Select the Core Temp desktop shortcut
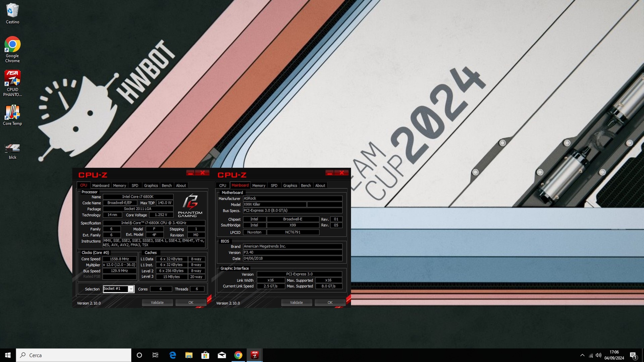This screenshot has width=644, height=362. click(12, 115)
